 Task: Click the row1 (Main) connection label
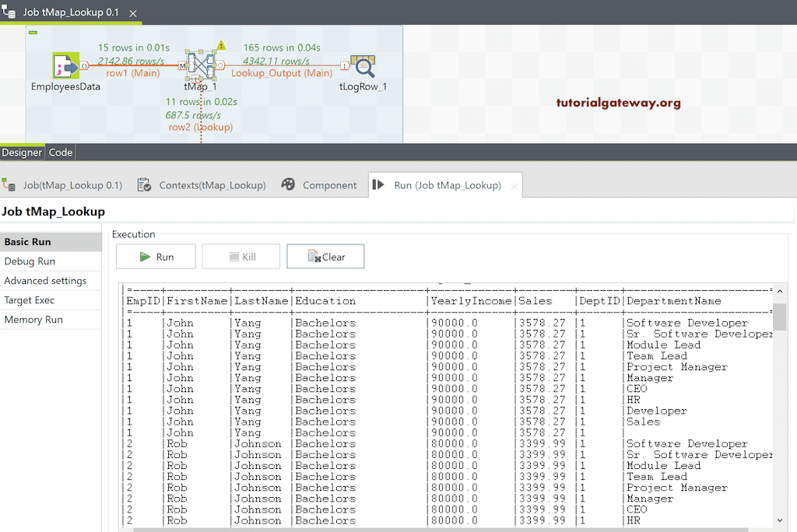tap(133, 73)
